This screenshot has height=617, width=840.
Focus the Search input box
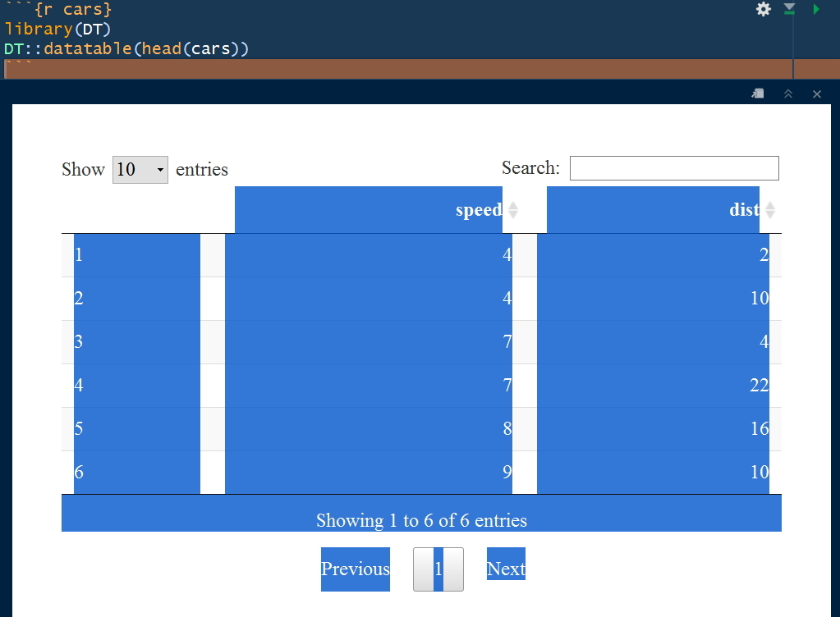(674, 168)
